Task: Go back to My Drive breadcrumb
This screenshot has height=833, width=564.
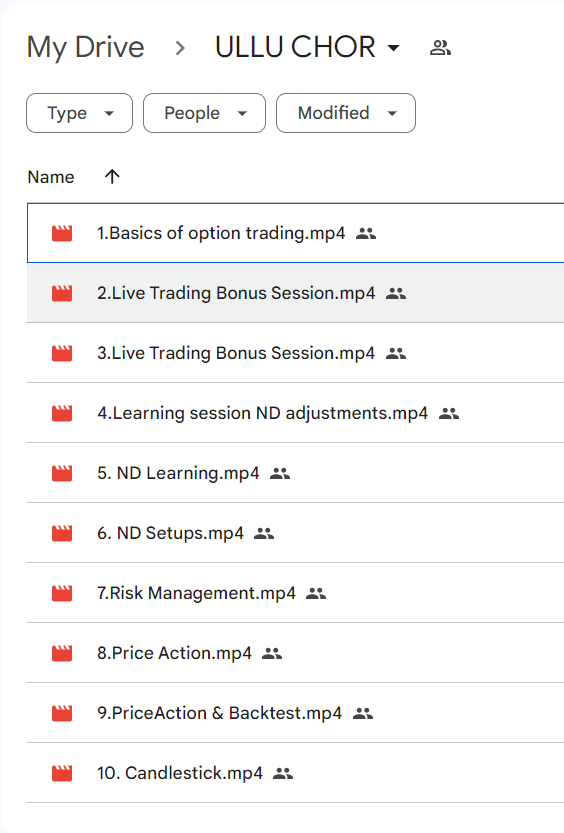Action: 86,47
